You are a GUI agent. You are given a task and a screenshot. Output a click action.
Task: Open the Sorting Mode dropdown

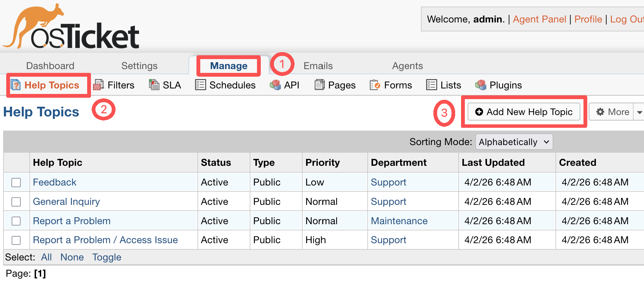[x=514, y=142]
